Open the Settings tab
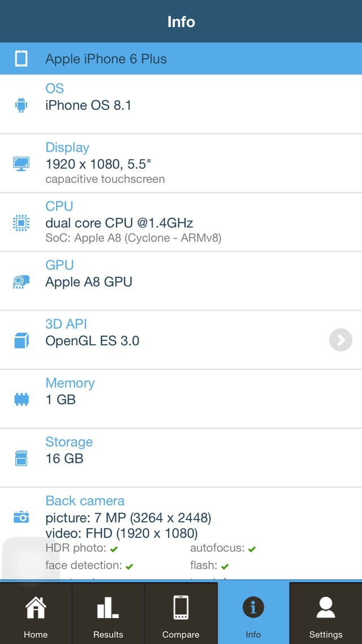This screenshot has height=644, width=362. pyautogui.click(x=326, y=613)
